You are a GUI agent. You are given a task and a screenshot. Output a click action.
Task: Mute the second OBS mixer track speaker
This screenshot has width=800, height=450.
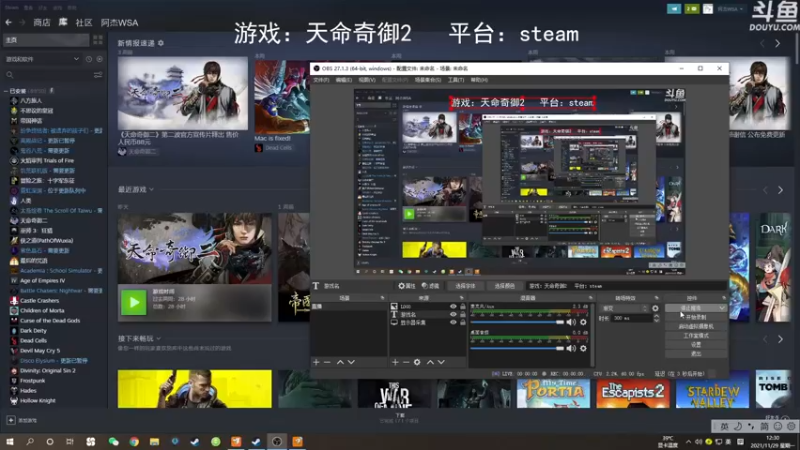571,348
